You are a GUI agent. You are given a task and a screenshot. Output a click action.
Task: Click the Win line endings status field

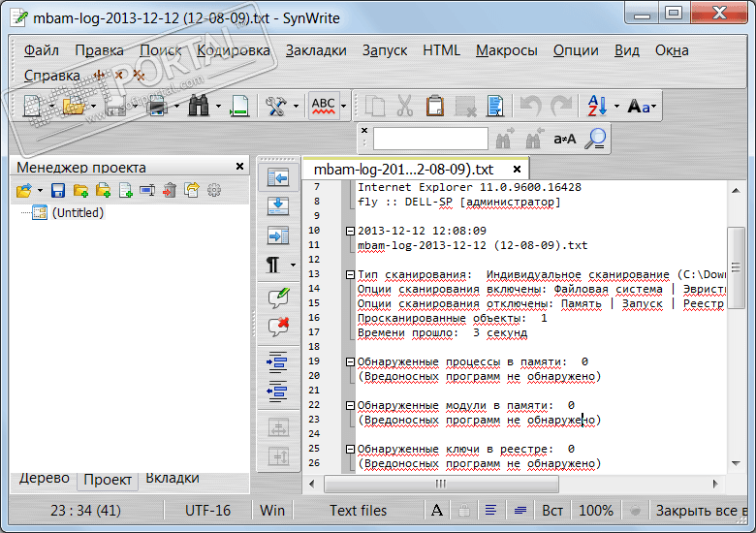pos(272,511)
